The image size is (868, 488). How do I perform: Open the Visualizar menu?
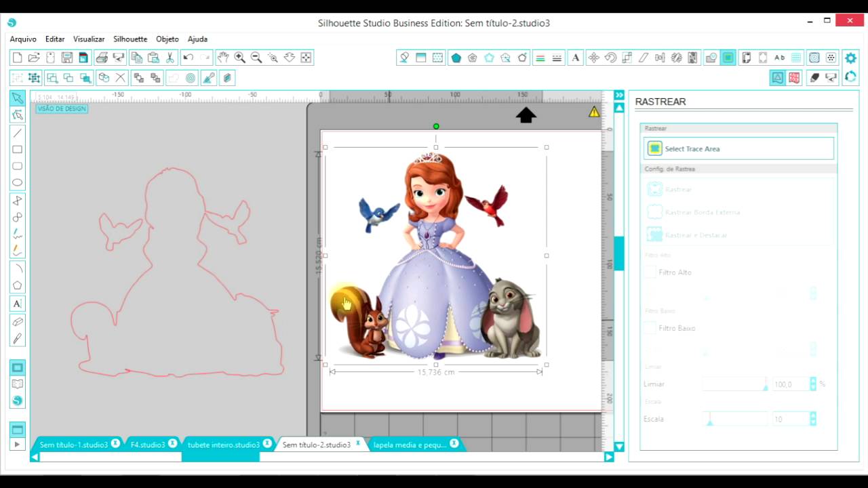[89, 39]
